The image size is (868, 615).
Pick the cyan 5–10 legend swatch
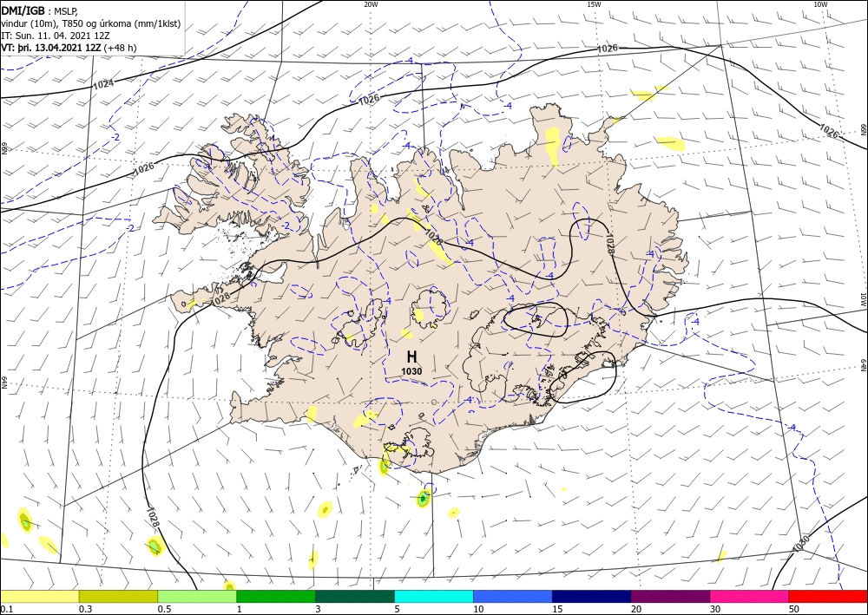click(x=434, y=596)
